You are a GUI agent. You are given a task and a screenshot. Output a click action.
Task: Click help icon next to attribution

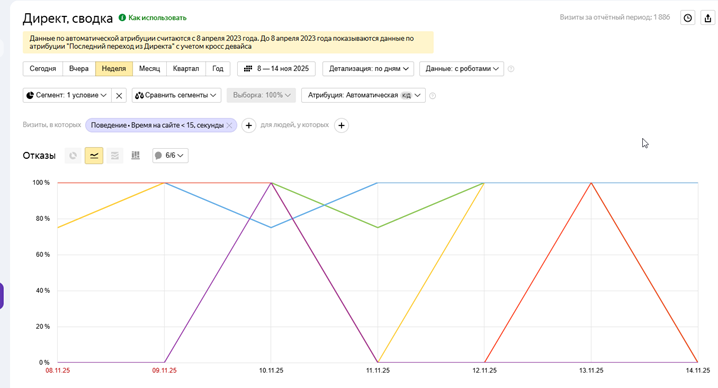(433, 96)
